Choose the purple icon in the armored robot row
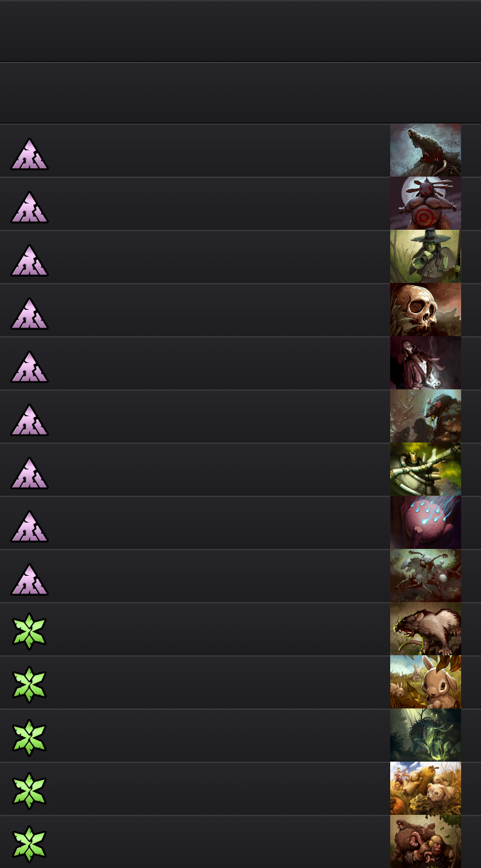The width and height of the screenshot is (481, 868). tap(29, 473)
